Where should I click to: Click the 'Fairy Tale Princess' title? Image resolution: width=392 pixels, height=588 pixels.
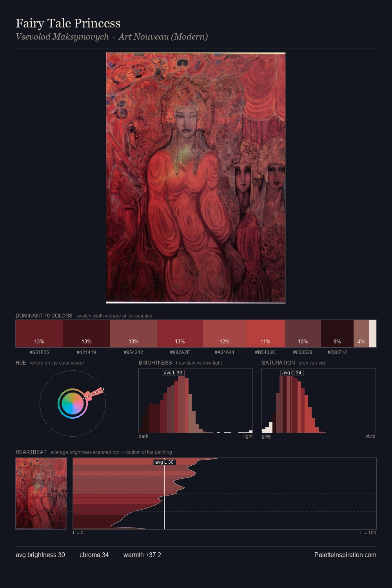tap(68, 23)
